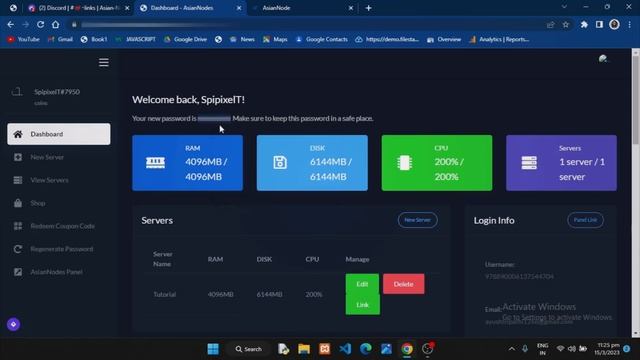Image resolution: width=640 pixels, height=360 pixels.
Task: Open Gmail bookmark
Action: pos(60,39)
